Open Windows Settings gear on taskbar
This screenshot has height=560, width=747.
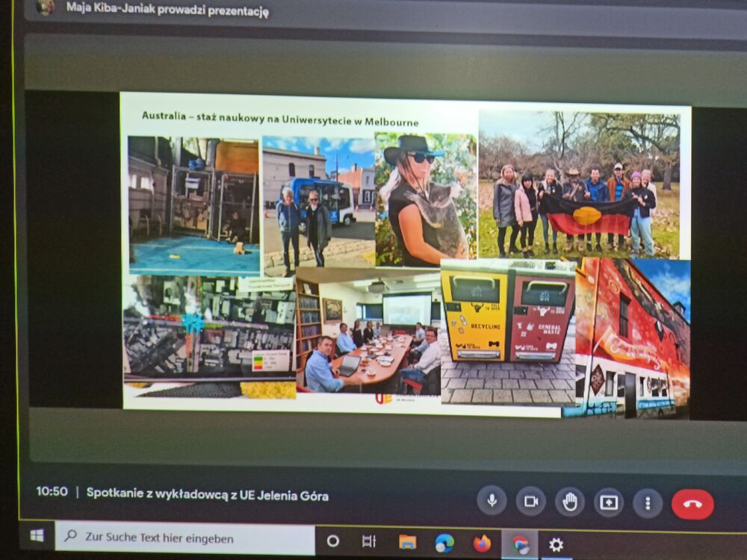[557, 545]
